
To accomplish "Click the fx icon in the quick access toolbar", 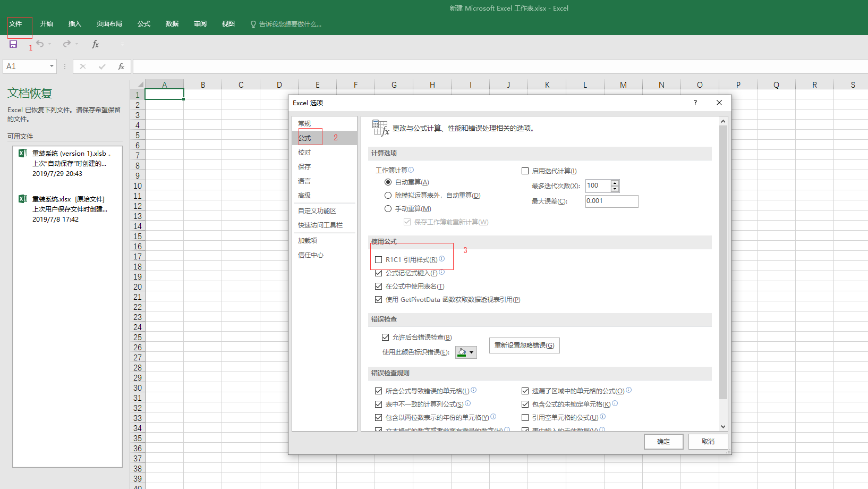I will point(96,44).
